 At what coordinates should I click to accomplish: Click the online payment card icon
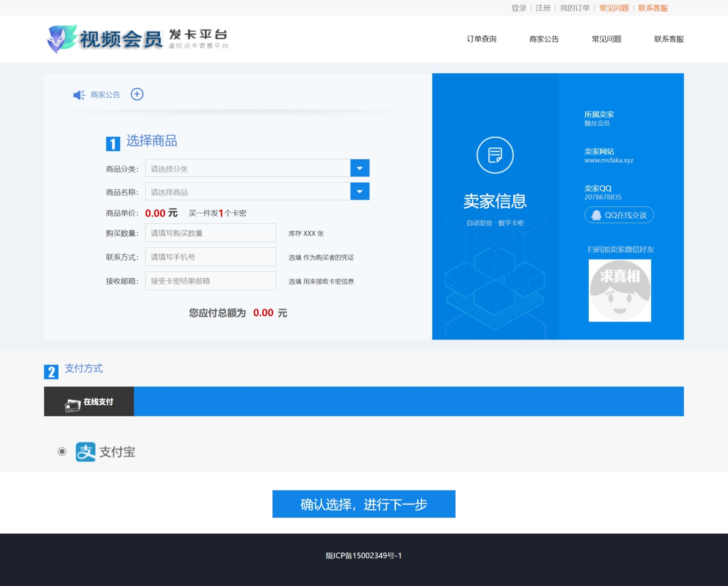coord(72,406)
